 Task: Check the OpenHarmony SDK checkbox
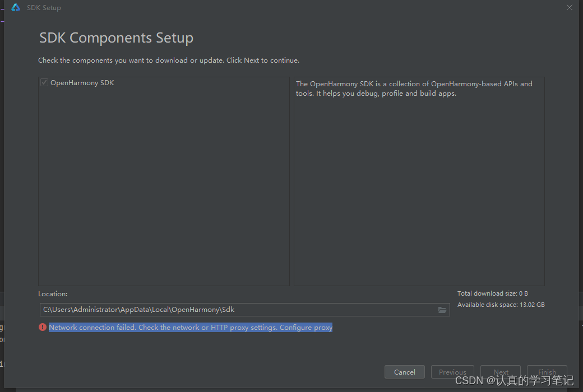click(x=44, y=82)
